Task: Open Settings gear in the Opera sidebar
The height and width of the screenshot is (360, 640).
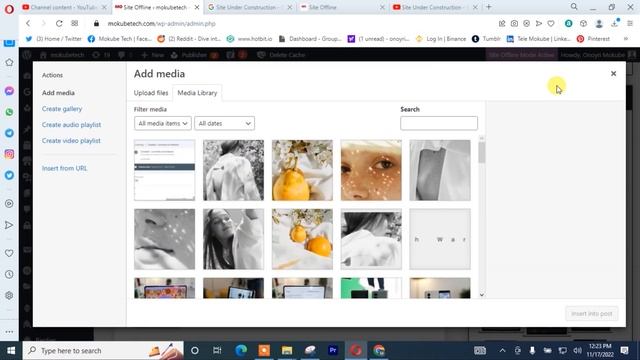Action: (x=9, y=296)
